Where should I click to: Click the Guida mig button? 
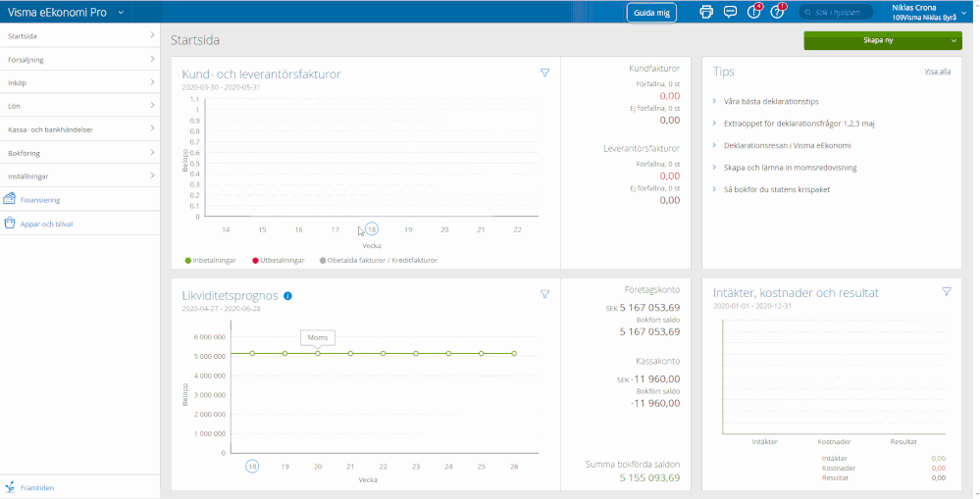coord(651,12)
